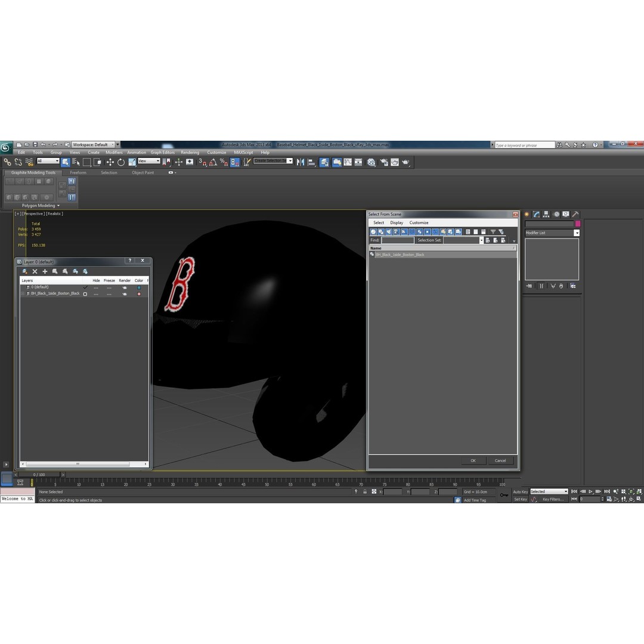Image resolution: width=644 pixels, height=644 pixels.
Task: Activate the Select and Rotate tool
Action: [x=120, y=162]
